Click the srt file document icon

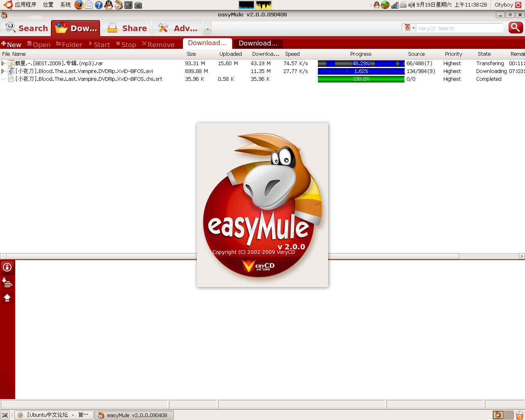11,79
